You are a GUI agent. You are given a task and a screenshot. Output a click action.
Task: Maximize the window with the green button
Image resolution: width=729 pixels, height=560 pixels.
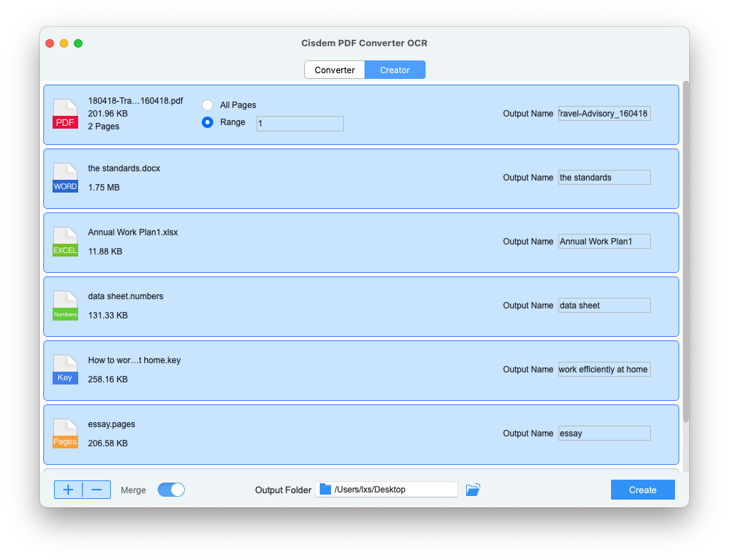coord(78,43)
